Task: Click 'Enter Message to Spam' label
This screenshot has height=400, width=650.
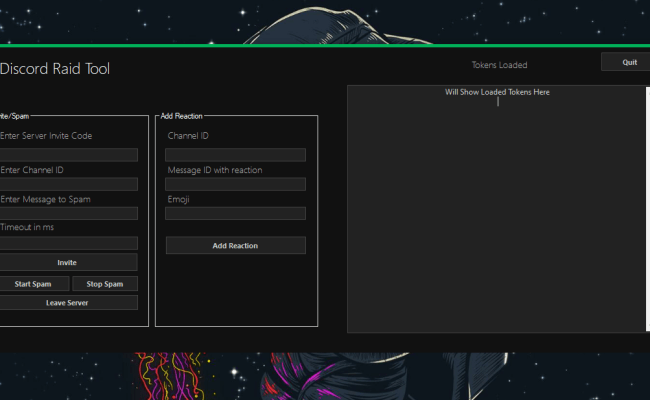Action: [x=45, y=199]
